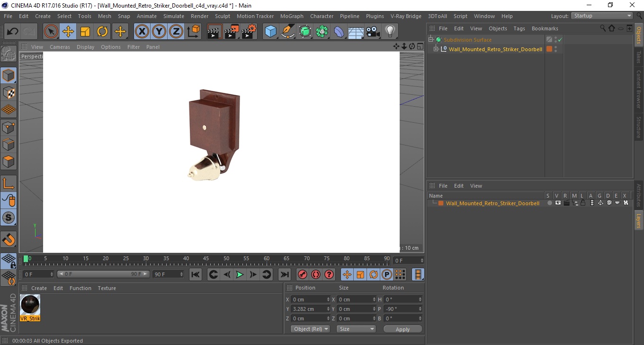Go to start of animation
Screen dimensions: 644x345
[196, 274]
